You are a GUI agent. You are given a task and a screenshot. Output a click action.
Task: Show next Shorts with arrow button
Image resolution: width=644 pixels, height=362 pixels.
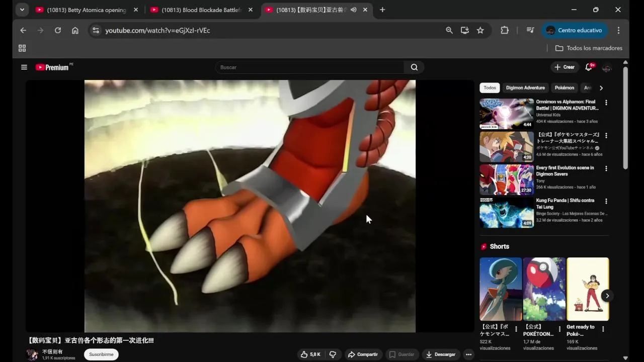[x=607, y=296]
